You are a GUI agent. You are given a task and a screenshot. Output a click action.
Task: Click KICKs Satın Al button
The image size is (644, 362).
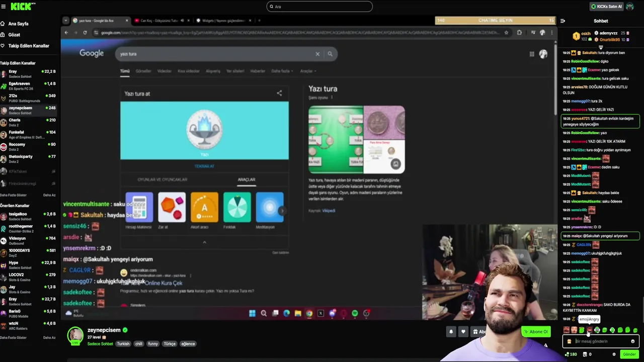click(x=606, y=7)
